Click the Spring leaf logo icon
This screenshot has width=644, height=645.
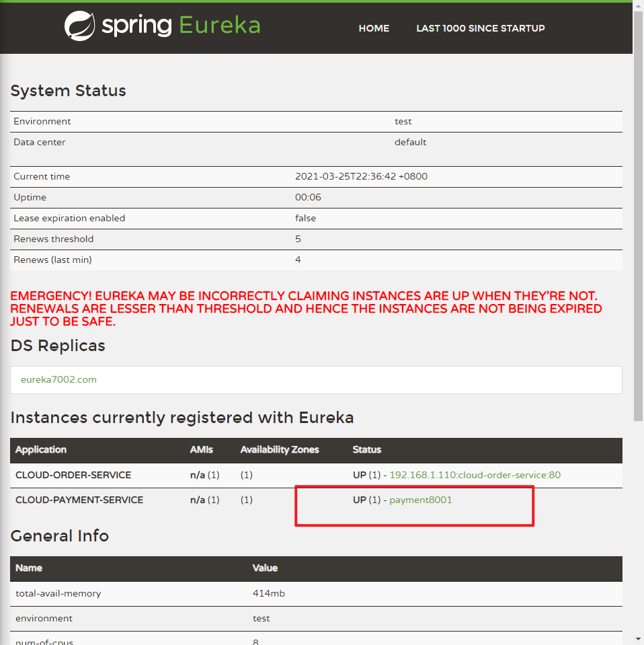click(x=79, y=26)
